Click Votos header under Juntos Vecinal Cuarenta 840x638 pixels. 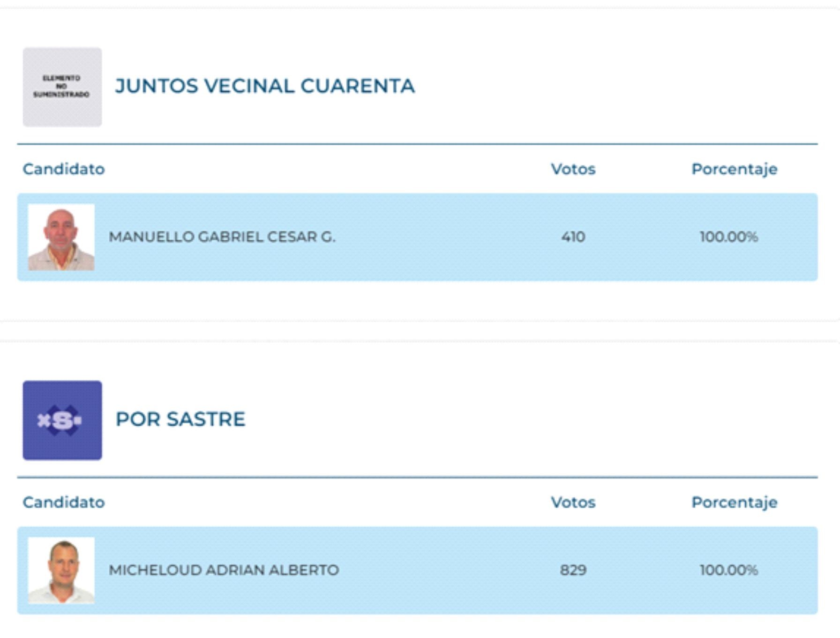(x=573, y=169)
